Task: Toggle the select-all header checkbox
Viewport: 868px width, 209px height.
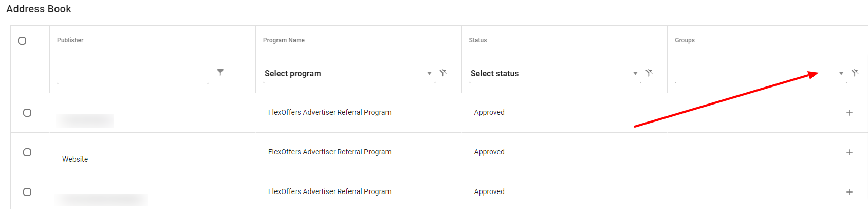Action: click(22, 41)
